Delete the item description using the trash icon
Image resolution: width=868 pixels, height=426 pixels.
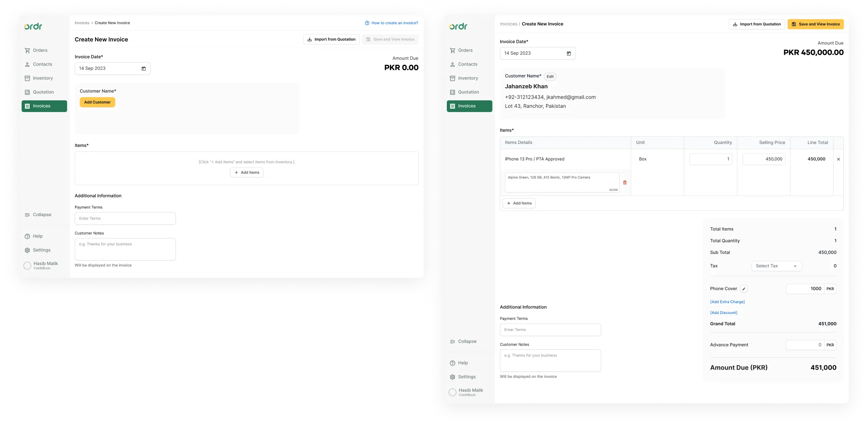[625, 182]
